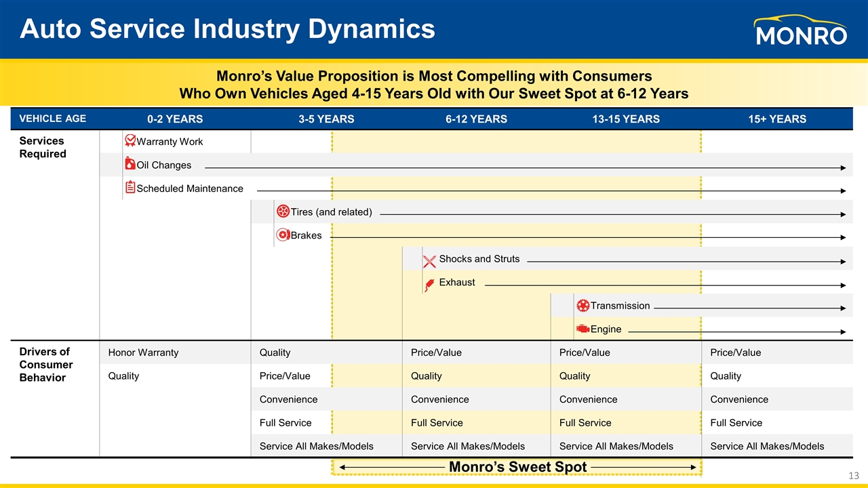The height and width of the screenshot is (488, 868).
Task: Click 'Quality' in the 15+ years column
Action: (725, 375)
